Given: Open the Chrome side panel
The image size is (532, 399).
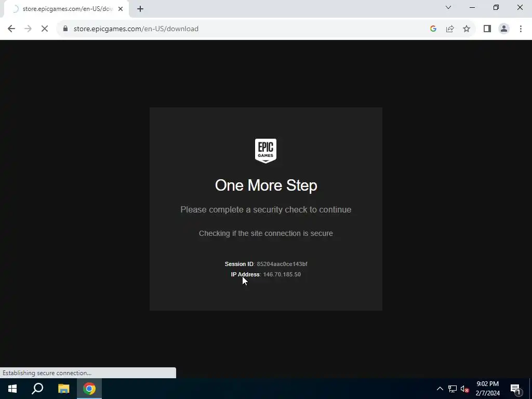Looking at the screenshot, I should pyautogui.click(x=487, y=29).
